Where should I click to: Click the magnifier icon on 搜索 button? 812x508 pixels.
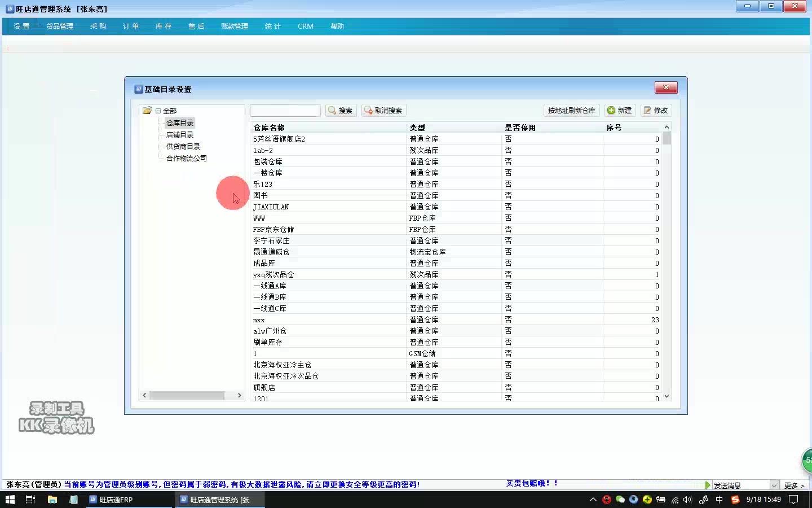click(x=332, y=111)
